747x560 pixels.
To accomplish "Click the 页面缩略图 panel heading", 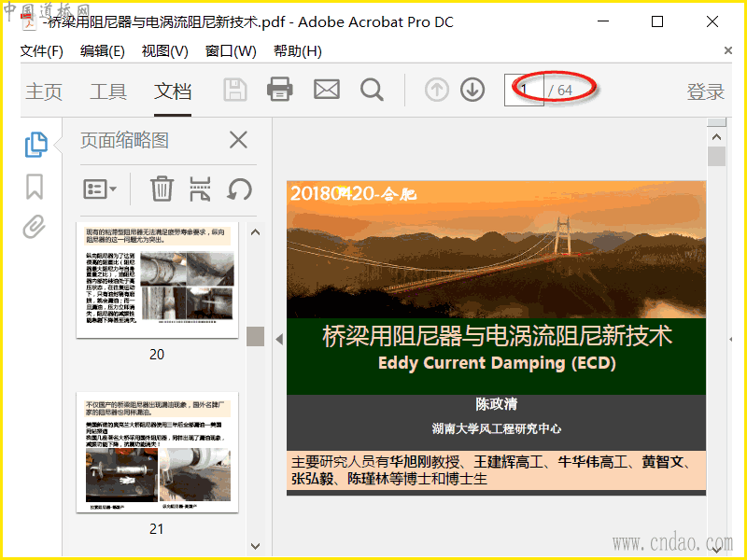I will 124,141.
